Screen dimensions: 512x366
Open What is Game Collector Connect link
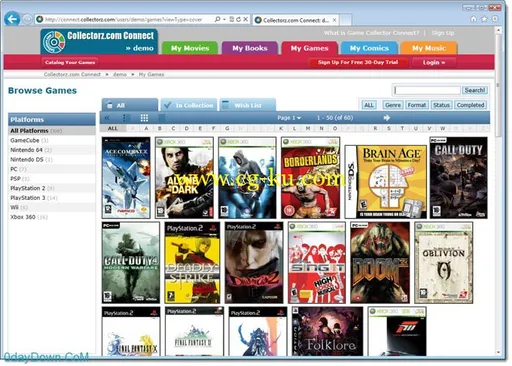[x=371, y=33]
